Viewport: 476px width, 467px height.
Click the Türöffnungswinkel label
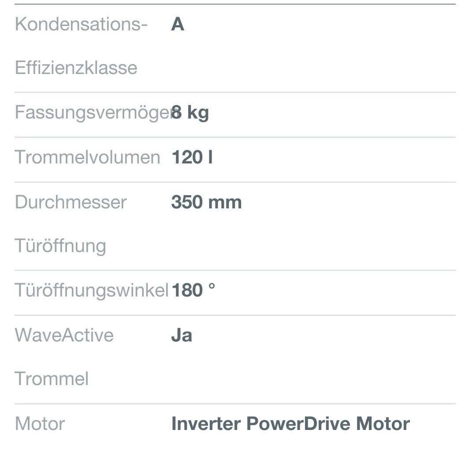pyautogui.click(x=92, y=290)
